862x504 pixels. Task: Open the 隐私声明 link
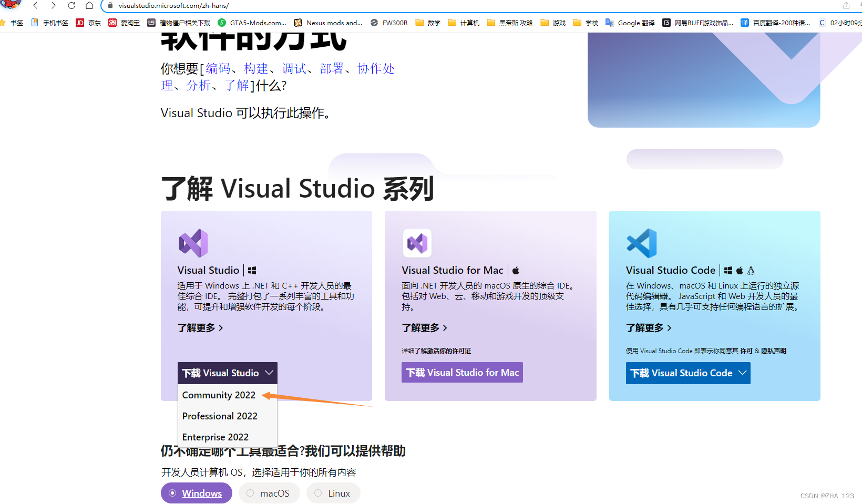point(774,351)
